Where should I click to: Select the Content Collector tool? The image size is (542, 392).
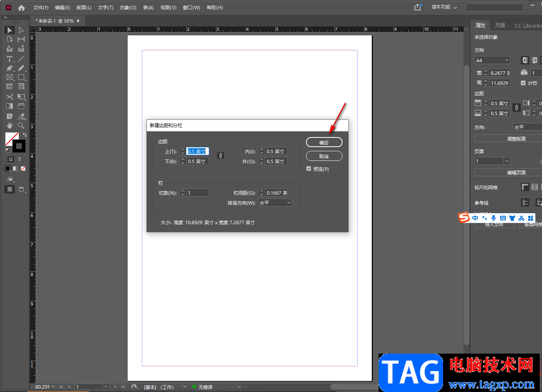[x=10, y=48]
